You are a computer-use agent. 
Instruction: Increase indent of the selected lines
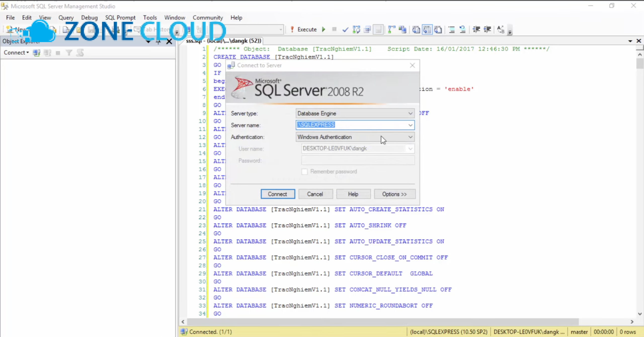487,30
